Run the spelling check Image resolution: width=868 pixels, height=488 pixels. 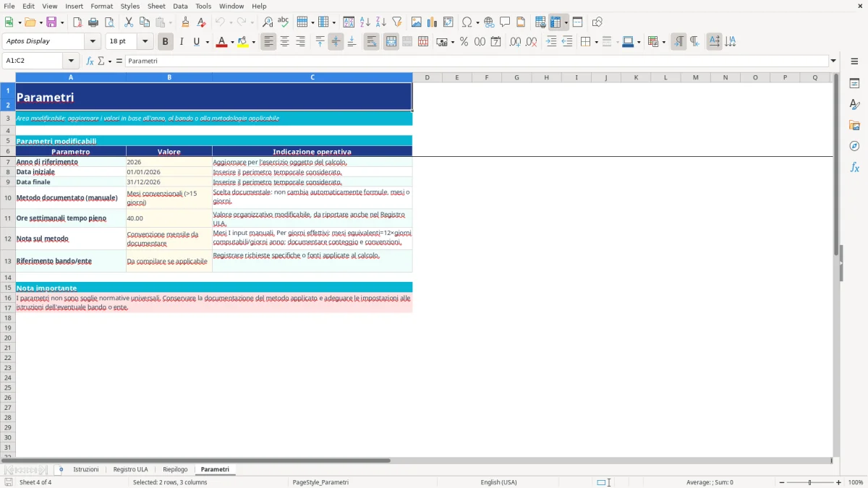pos(284,22)
